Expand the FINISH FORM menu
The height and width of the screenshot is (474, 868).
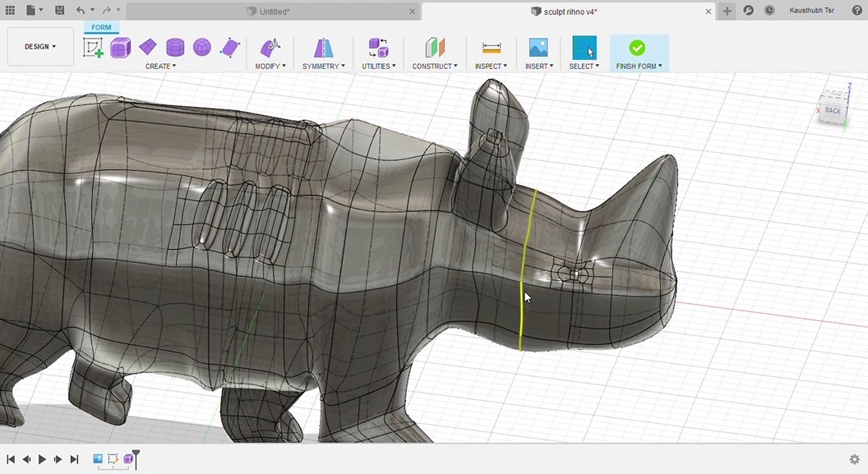639,66
